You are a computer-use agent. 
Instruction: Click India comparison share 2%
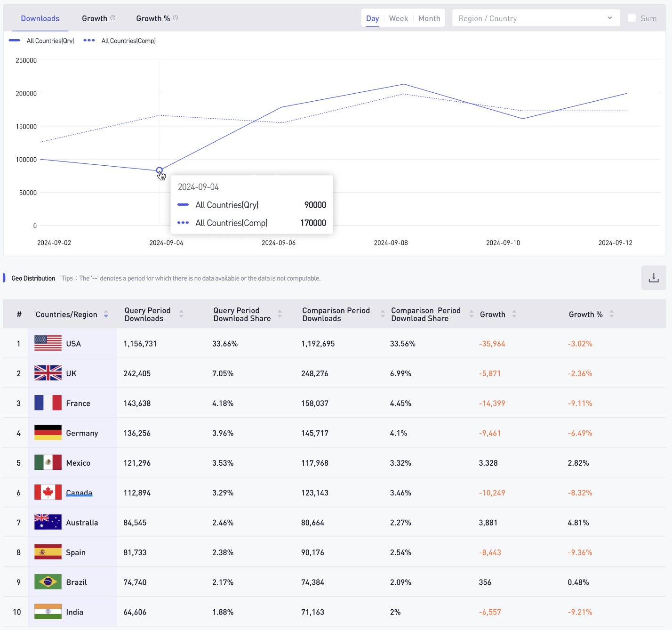tap(395, 612)
